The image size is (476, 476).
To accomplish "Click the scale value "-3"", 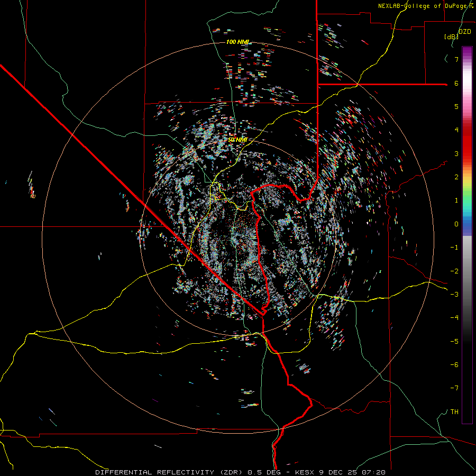I will (x=454, y=294).
